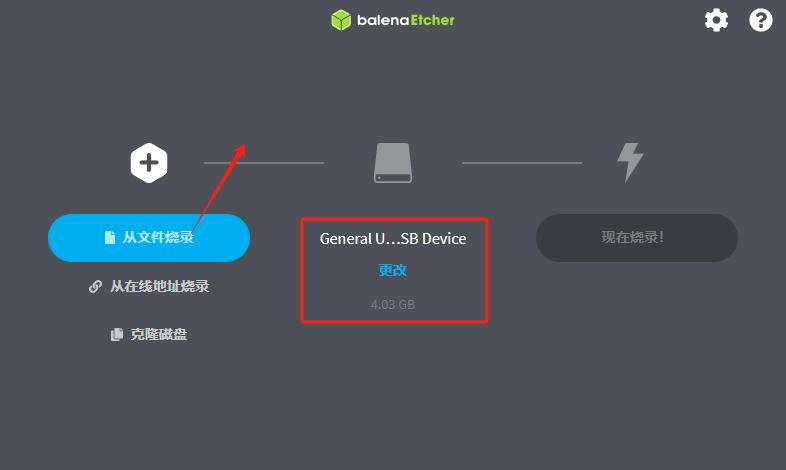This screenshot has width=786, height=470.
Task: Click 更改 to change the target drive
Action: (x=393, y=270)
